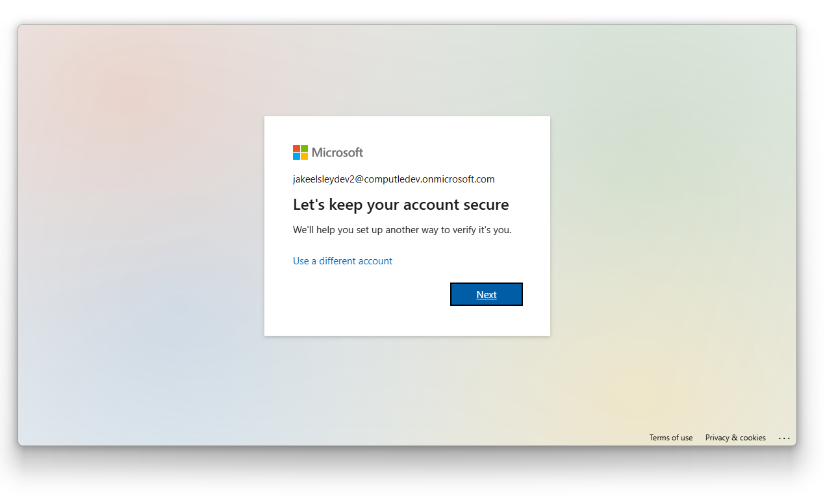This screenshot has height=504, width=825.
Task: Click the green square of Microsoft logo
Action: click(x=304, y=148)
